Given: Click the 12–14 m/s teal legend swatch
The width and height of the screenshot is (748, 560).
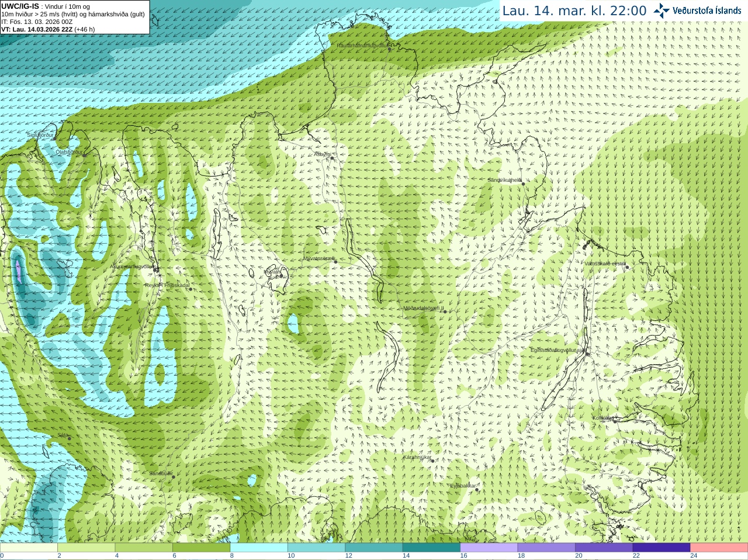Looking at the screenshot, I should (x=374, y=548).
